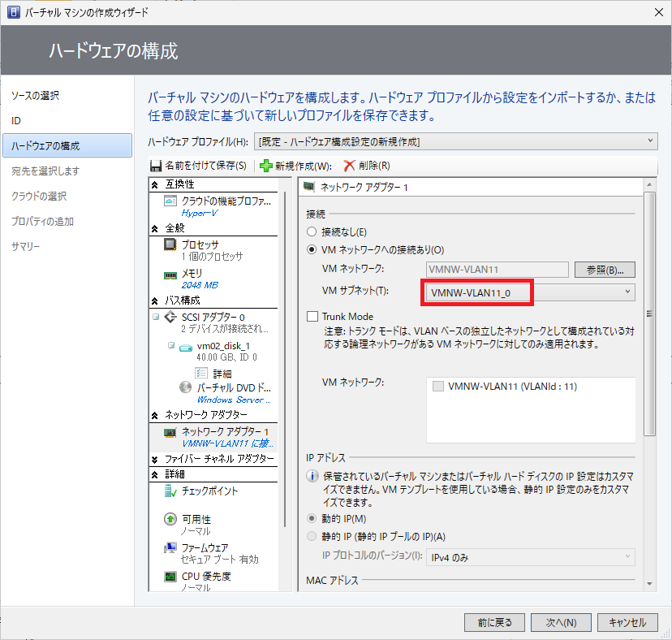
Task: Click the memory module icon
Action: (170, 275)
